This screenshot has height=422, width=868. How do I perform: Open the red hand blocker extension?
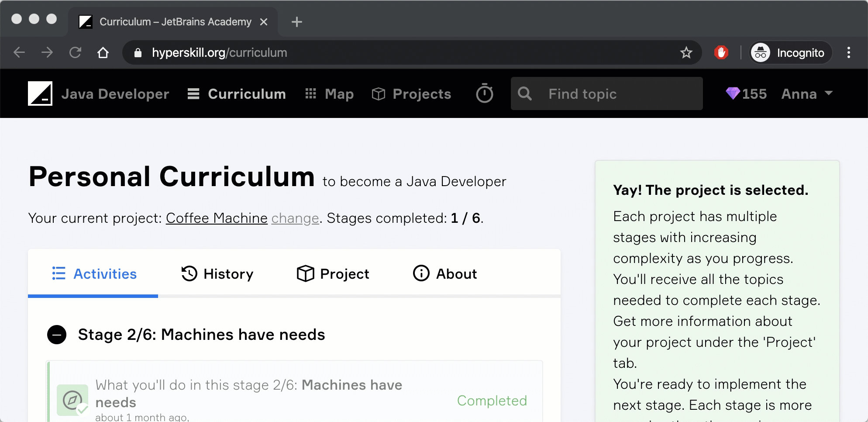click(721, 52)
